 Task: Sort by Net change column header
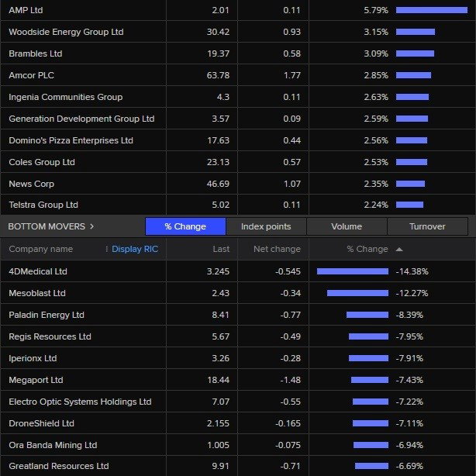pos(277,249)
